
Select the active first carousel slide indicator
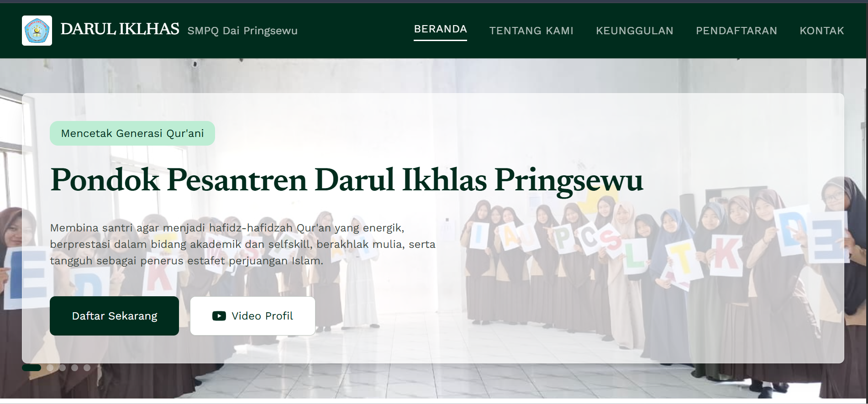tap(32, 367)
